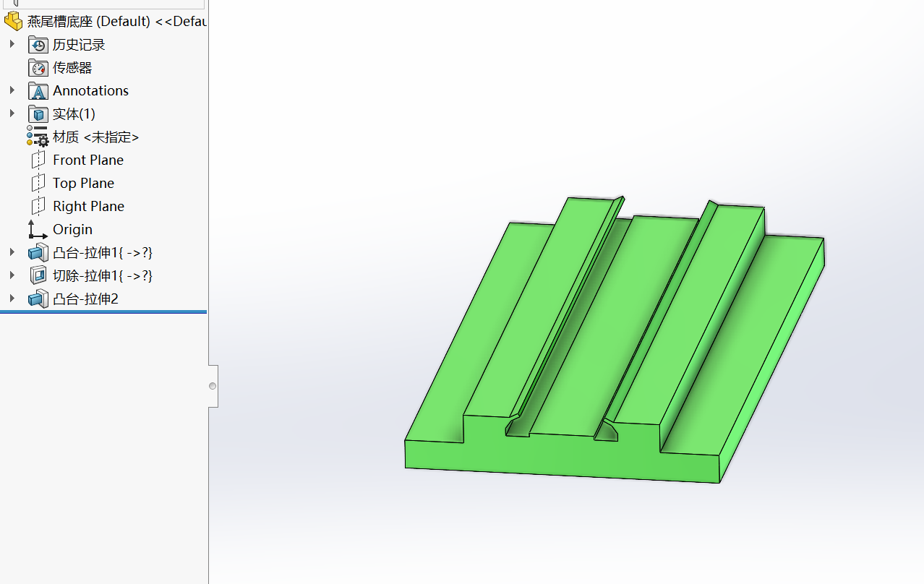Select the 凸台-拉伸1{ ->?} label
The height and width of the screenshot is (584, 924).
(103, 253)
